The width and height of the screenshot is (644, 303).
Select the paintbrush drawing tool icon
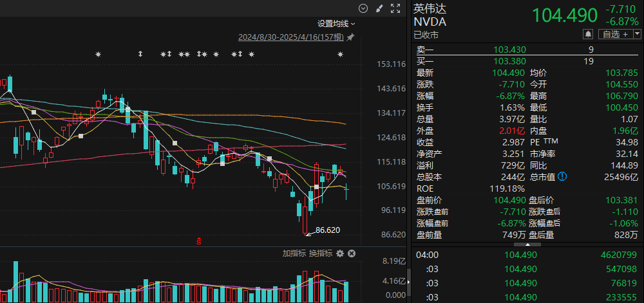379,8
